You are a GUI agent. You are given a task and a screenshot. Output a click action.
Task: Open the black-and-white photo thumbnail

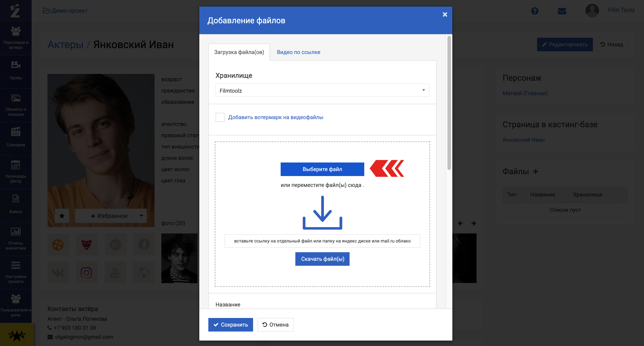click(179, 258)
